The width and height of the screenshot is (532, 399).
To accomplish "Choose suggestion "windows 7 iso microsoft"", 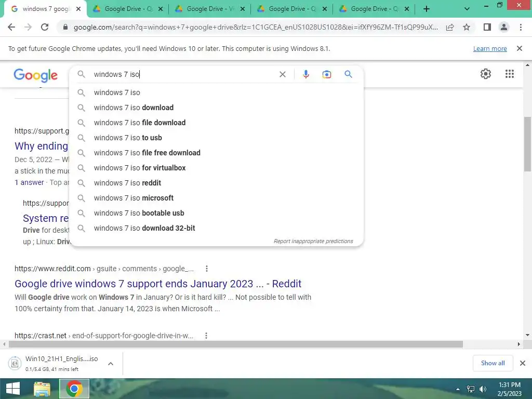I will click(x=217, y=198).
